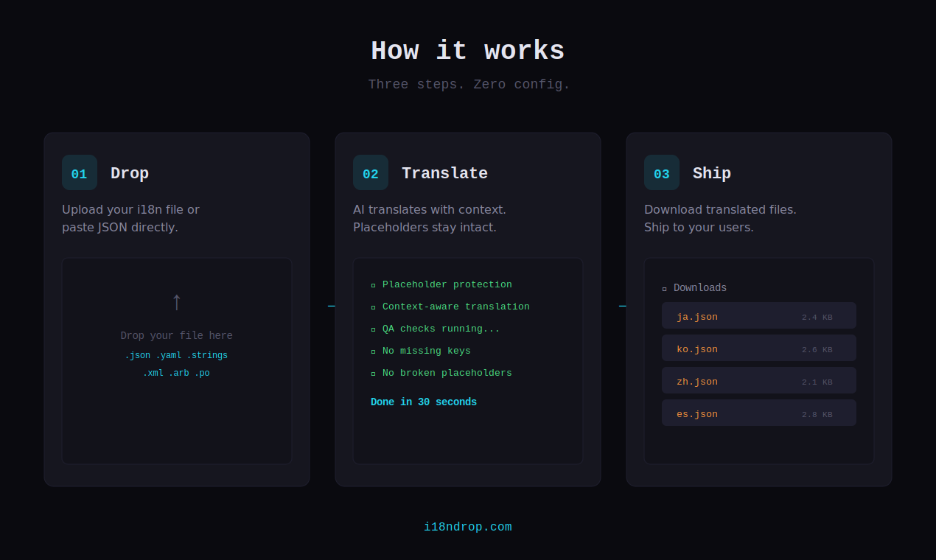The height and width of the screenshot is (560, 936).
Task: Expand the Downloads list in the Ship card
Action: tap(758, 361)
